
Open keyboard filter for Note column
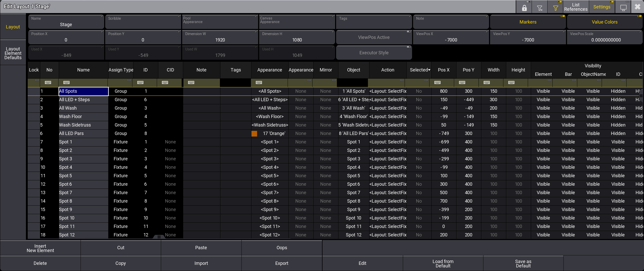coord(191,82)
